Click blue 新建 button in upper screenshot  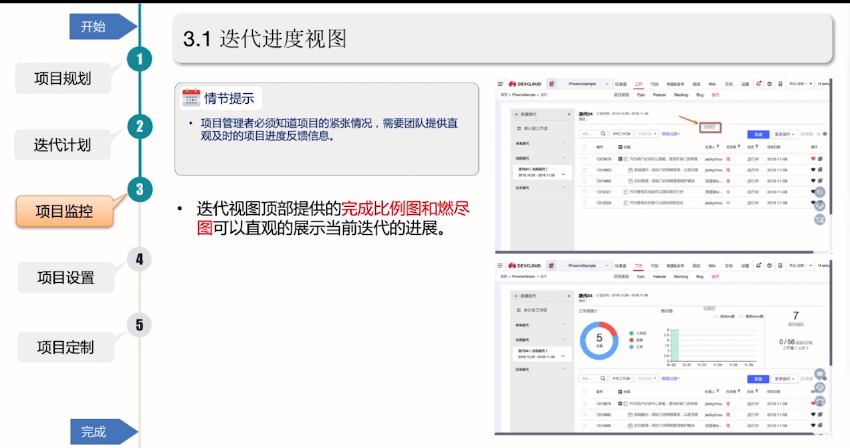(x=758, y=134)
